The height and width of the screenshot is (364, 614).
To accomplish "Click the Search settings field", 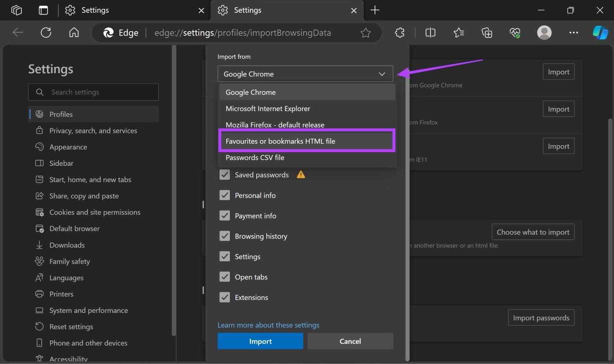I will pos(94,92).
